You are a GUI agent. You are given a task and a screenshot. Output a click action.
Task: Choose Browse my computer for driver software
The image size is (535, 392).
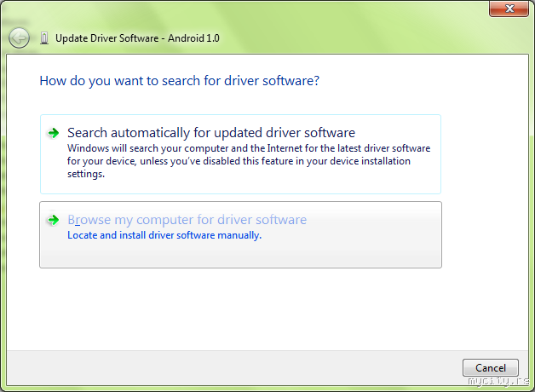(x=240, y=234)
